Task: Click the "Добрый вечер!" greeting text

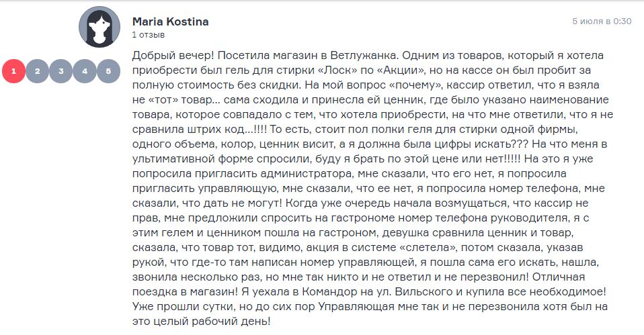Action: coord(173,55)
